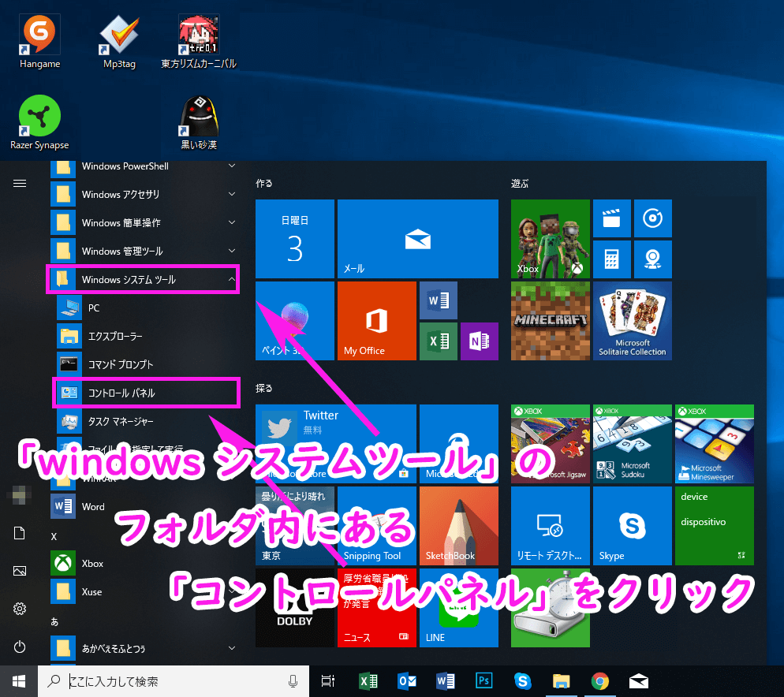Expand the あかべぇそふとつぅ folder
Viewport: 784px width, 697px height.
145,648
